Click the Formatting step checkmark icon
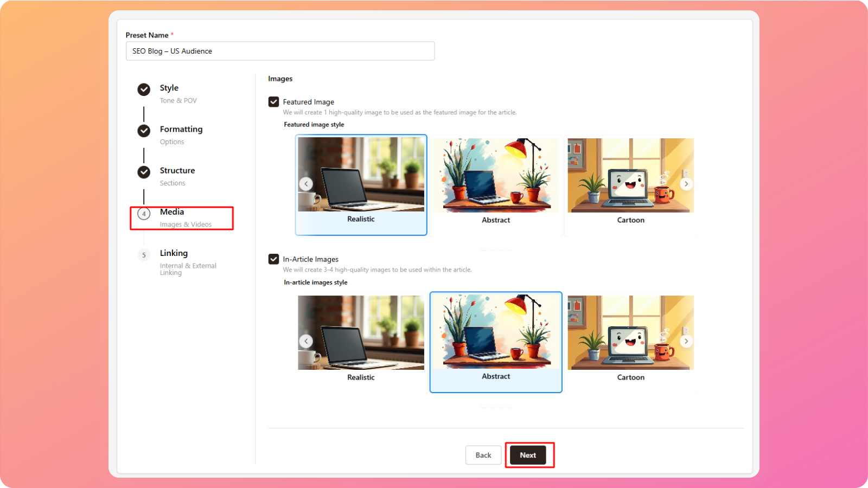The image size is (868, 488). [x=144, y=131]
